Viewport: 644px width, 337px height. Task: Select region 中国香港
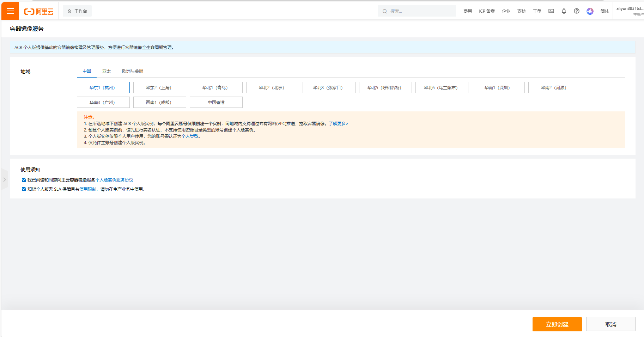pos(216,102)
